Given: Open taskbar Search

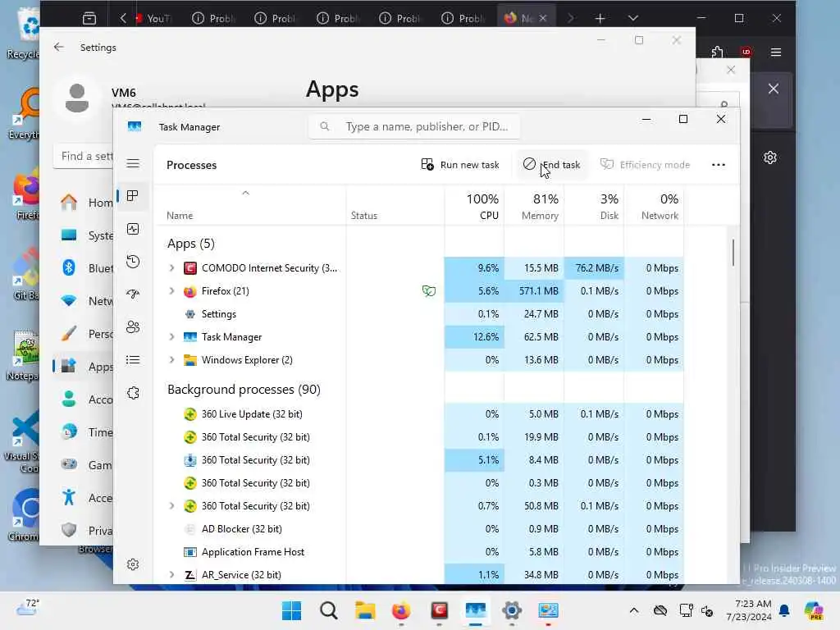Looking at the screenshot, I should (x=328, y=610).
